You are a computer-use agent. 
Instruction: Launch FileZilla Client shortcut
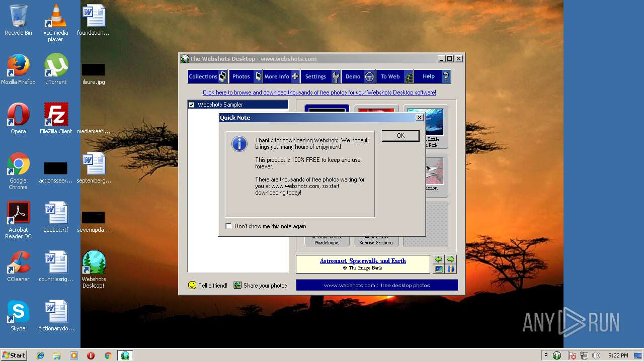(55, 119)
